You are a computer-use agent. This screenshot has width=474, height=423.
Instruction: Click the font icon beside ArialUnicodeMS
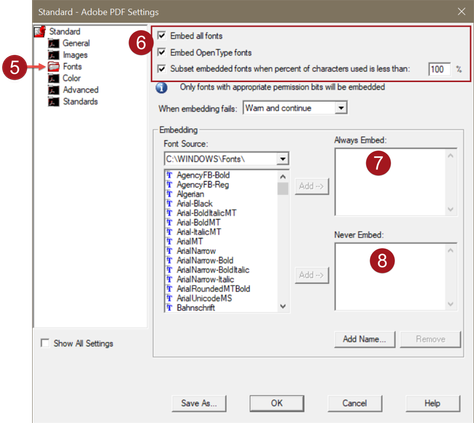[170, 298]
